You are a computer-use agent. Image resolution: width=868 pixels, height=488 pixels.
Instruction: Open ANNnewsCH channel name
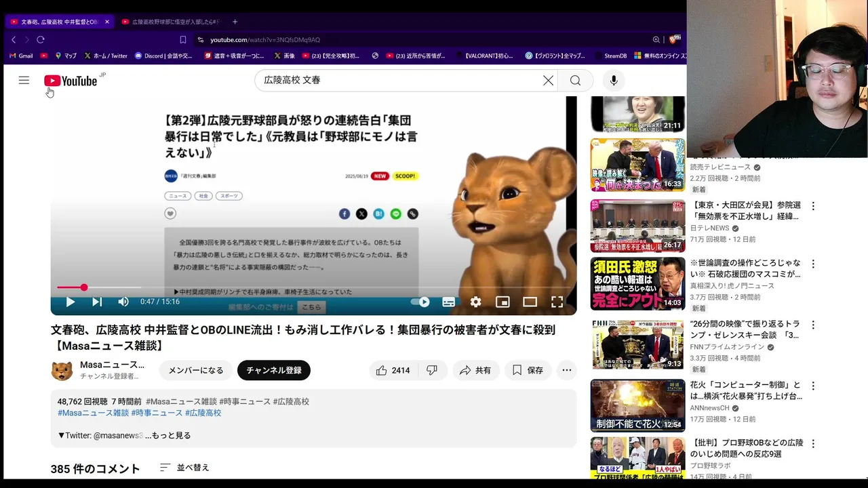click(x=709, y=408)
